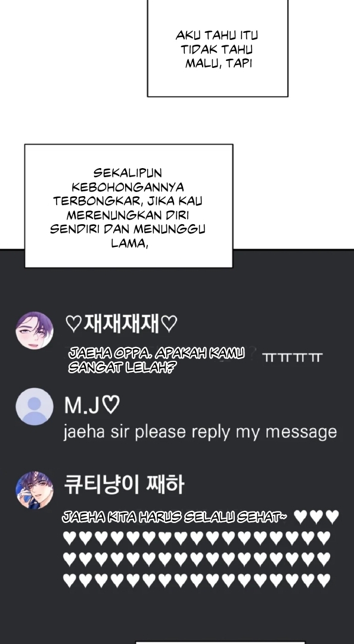Click the heart after the M.J username
This screenshot has width=354, height=644.
click(x=110, y=406)
